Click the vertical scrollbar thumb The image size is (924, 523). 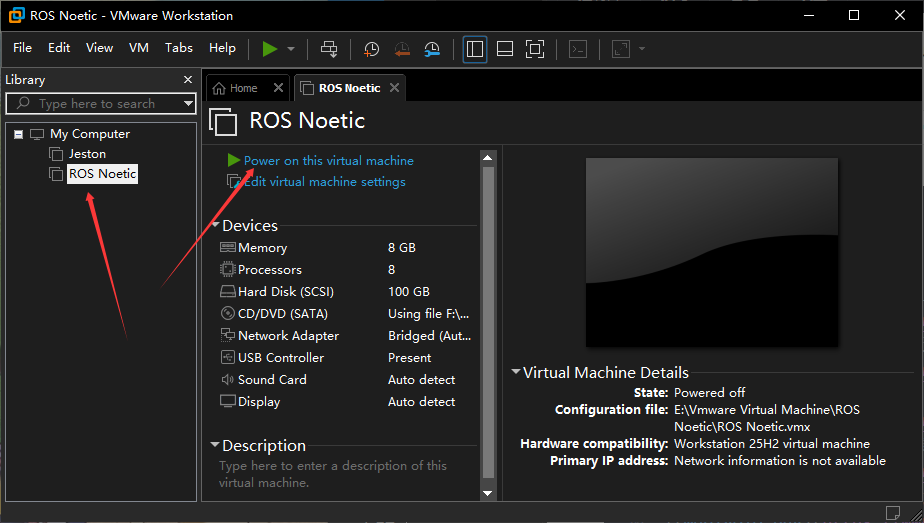pos(488,322)
